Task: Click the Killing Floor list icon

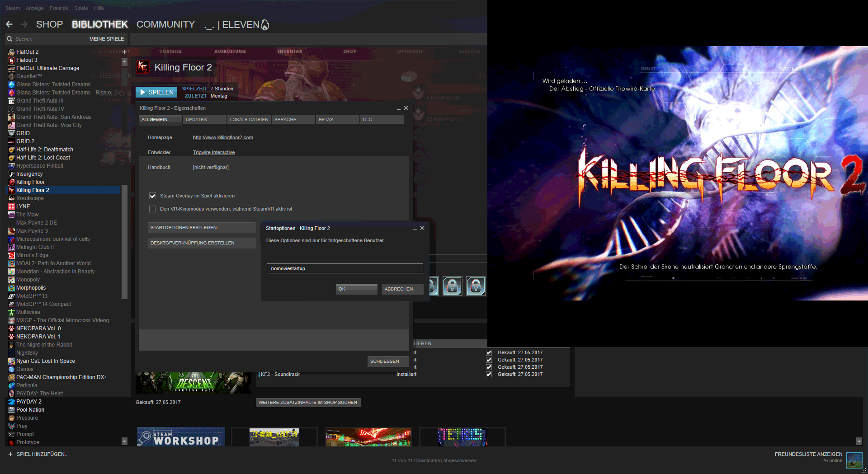Action: (x=12, y=182)
